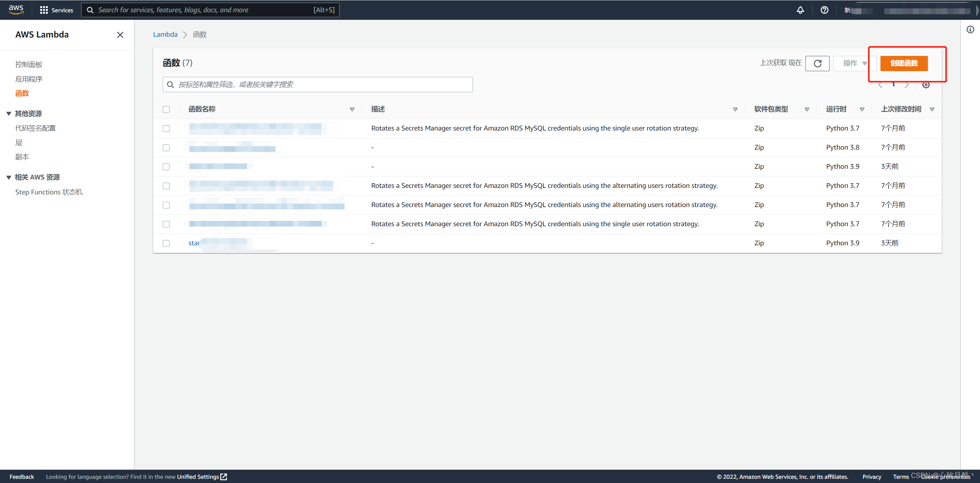Check the Python 3.8 function row
980x483 pixels.
pos(166,148)
